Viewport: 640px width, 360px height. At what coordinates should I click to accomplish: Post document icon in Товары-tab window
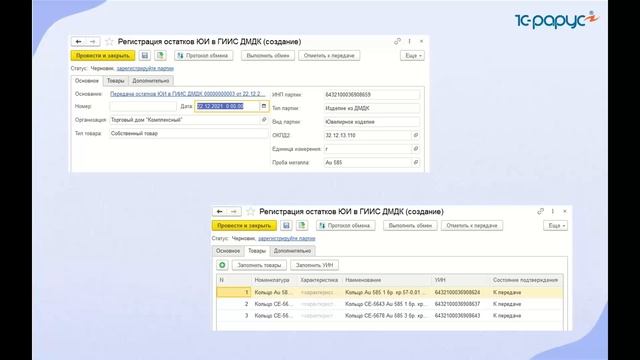tap(302, 225)
